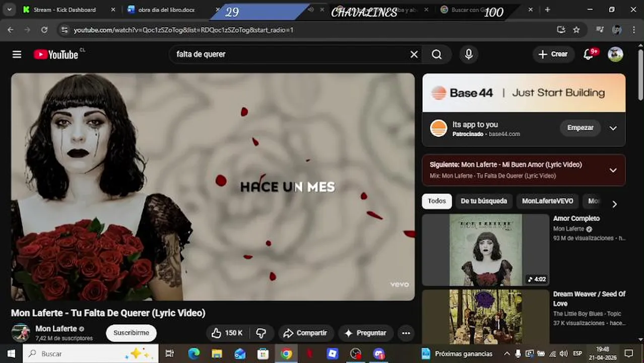Open the Amor Completo thumbnail
Screen dimensions: 644x363
485,250
